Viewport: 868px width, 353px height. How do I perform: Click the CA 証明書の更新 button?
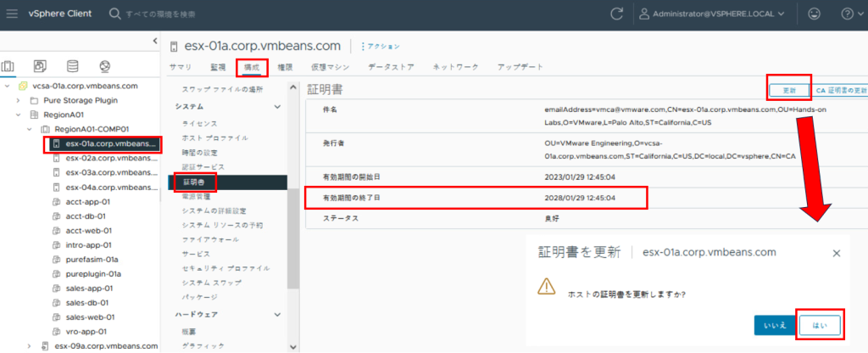(842, 89)
